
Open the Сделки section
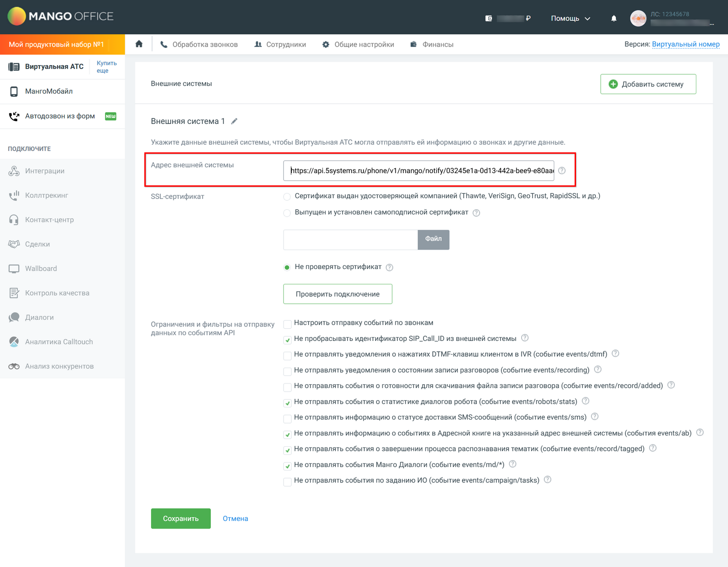click(37, 244)
